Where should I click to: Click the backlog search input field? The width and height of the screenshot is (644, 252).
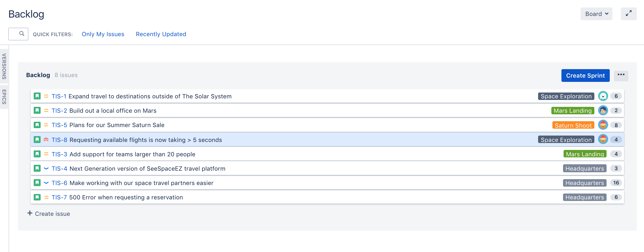click(x=18, y=34)
